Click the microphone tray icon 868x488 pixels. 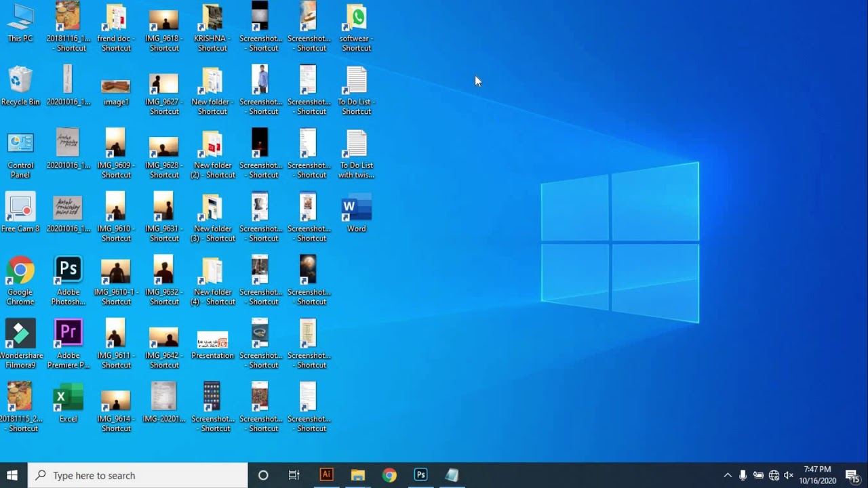pyautogui.click(x=743, y=475)
